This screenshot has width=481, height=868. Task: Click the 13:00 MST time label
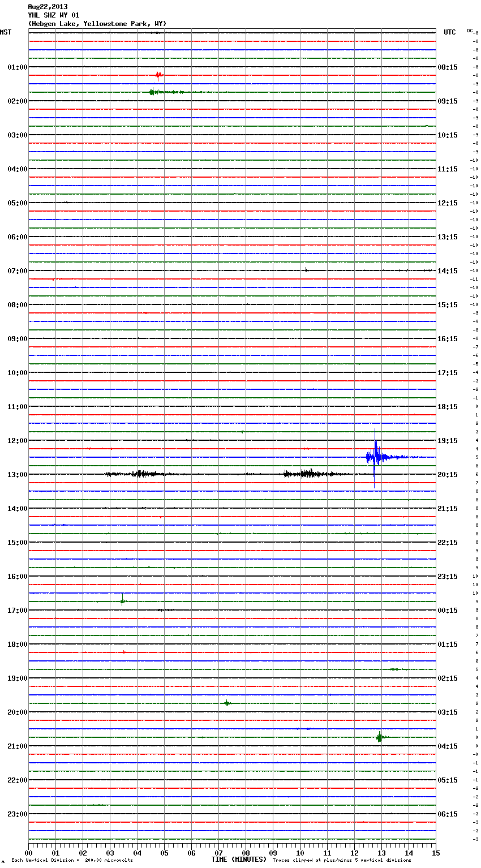point(17,475)
